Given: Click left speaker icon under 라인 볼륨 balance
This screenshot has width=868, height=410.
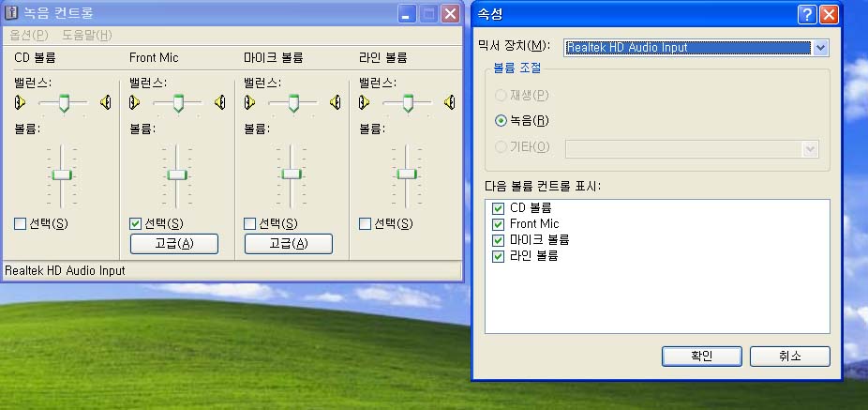Looking at the screenshot, I should pos(365,102).
